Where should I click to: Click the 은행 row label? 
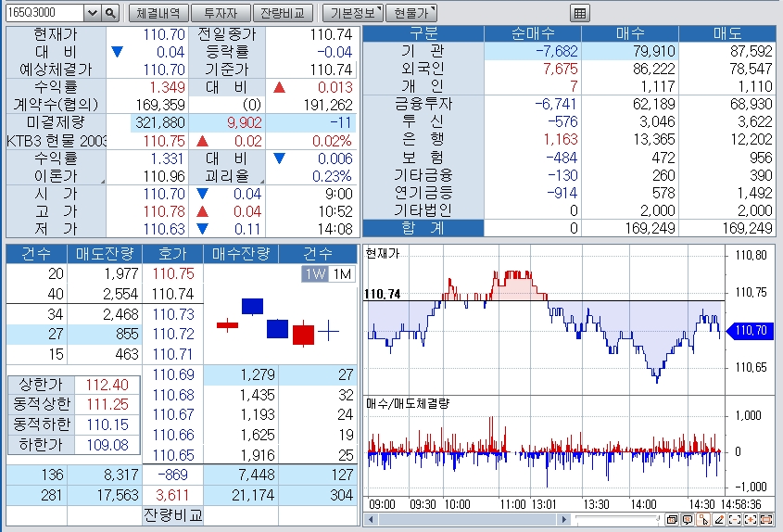click(x=423, y=139)
